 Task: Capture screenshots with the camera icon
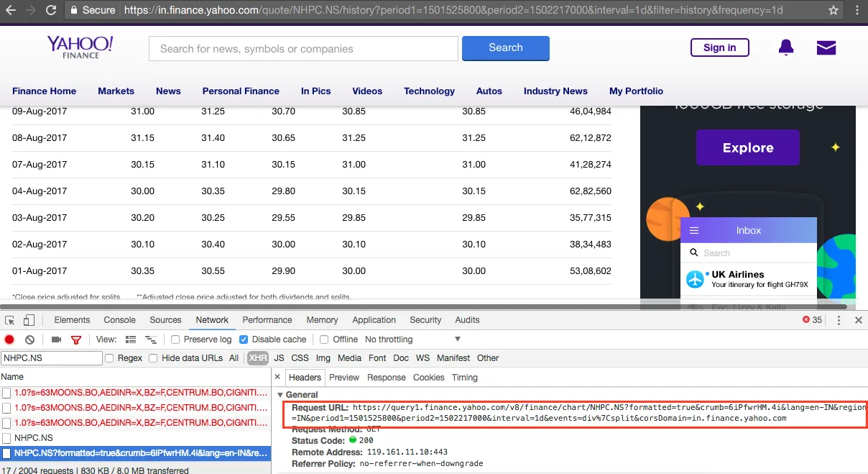(x=56, y=339)
